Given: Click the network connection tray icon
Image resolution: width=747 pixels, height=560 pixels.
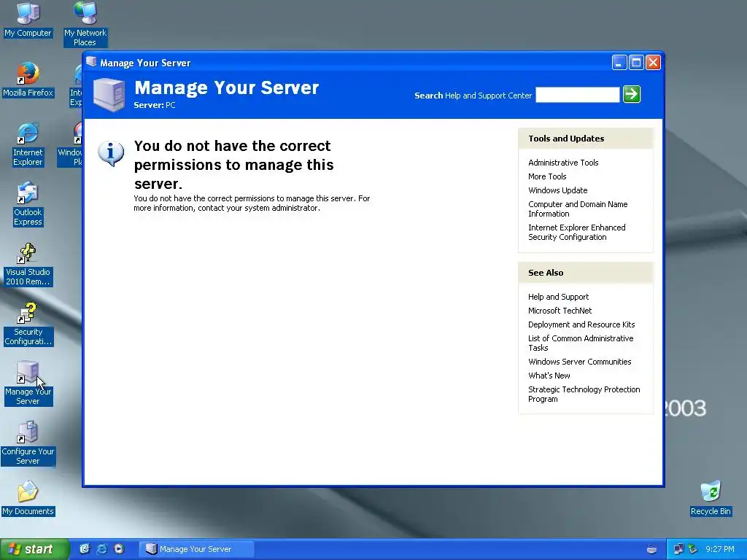Looking at the screenshot, I should click(678, 549).
